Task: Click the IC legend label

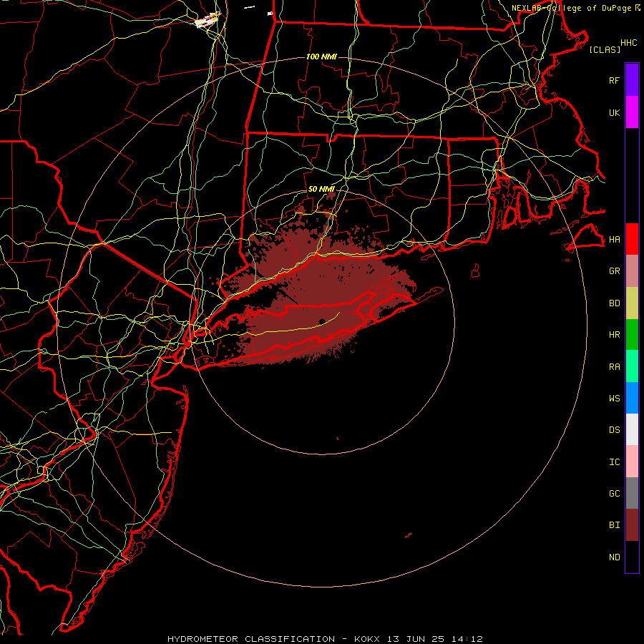Action: point(614,462)
